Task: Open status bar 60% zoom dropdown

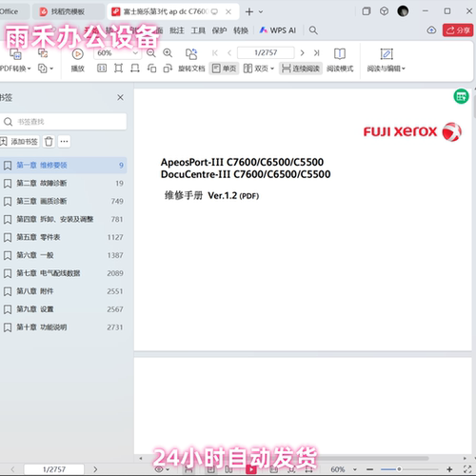Action: [x=355, y=469]
